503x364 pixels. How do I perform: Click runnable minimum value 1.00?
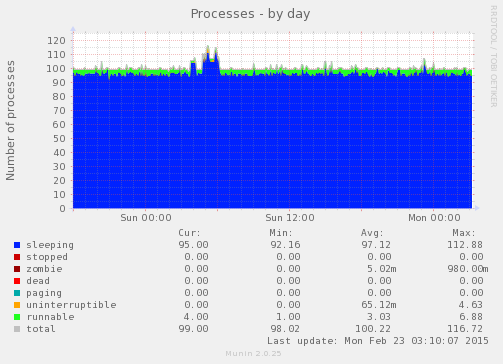coord(288,317)
